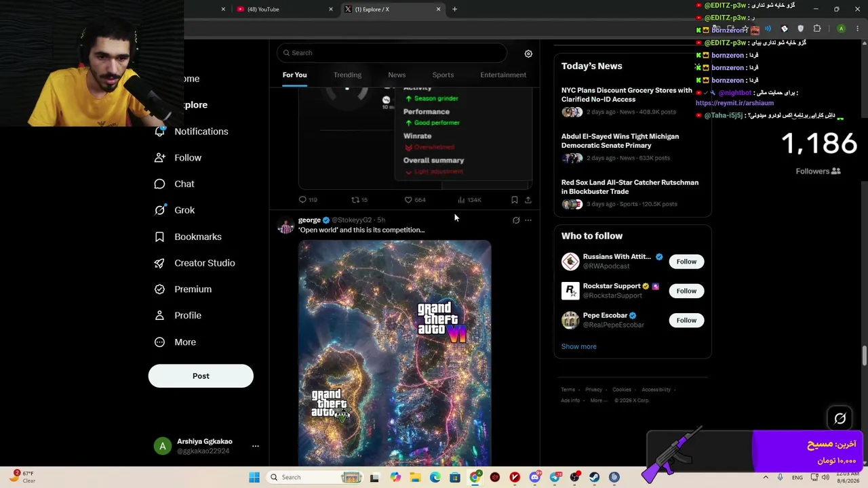Open Windows Start menu
Viewport: 868px width, 488px height.
click(x=254, y=477)
